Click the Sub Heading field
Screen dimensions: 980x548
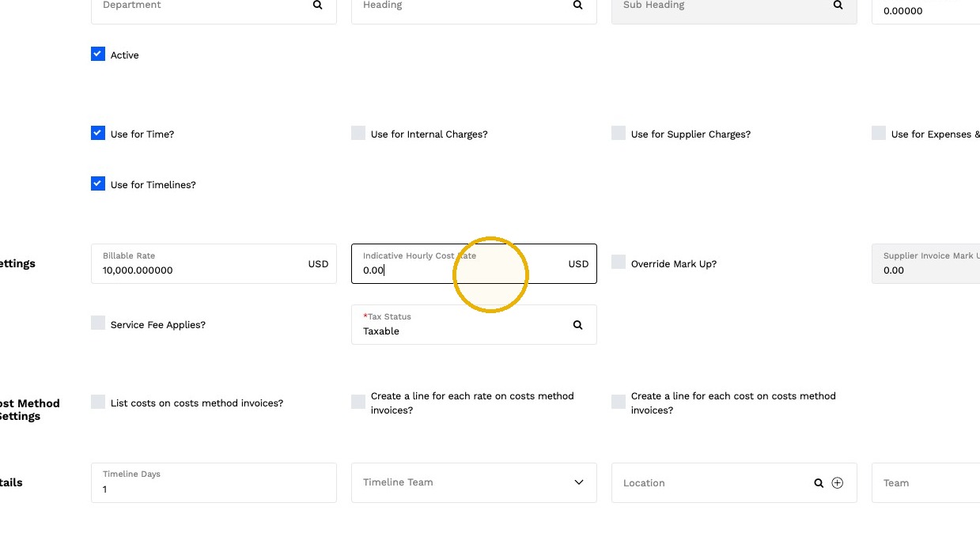(x=734, y=11)
